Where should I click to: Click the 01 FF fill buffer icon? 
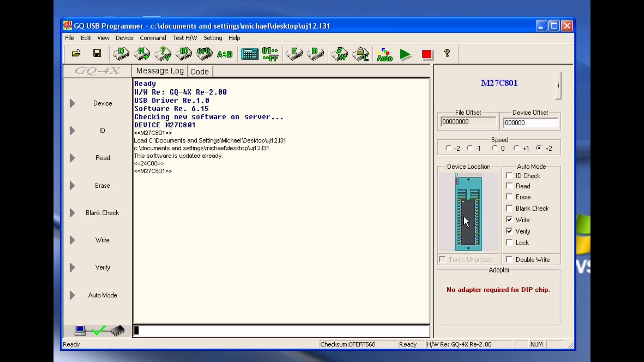coord(270,54)
